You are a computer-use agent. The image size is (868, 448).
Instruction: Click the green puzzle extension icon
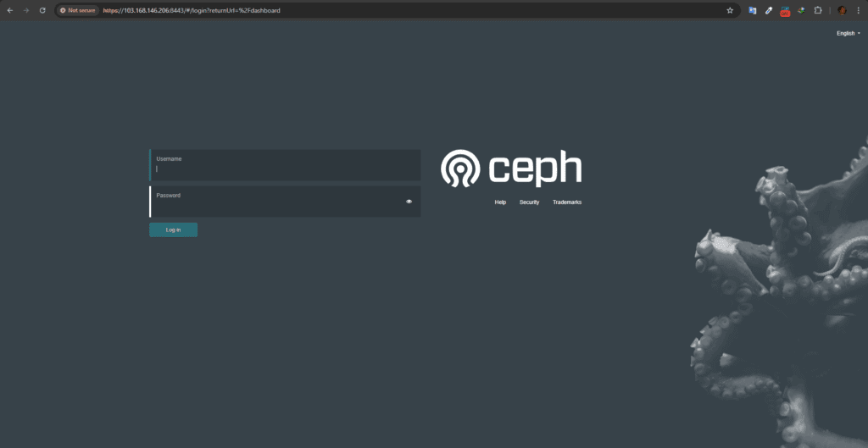(801, 10)
